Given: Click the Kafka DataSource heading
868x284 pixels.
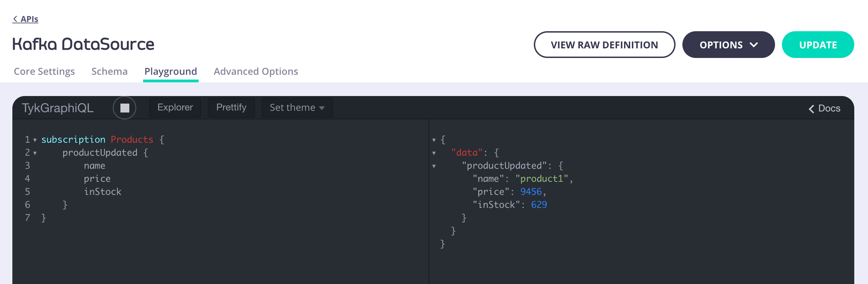Looking at the screenshot, I should [83, 44].
